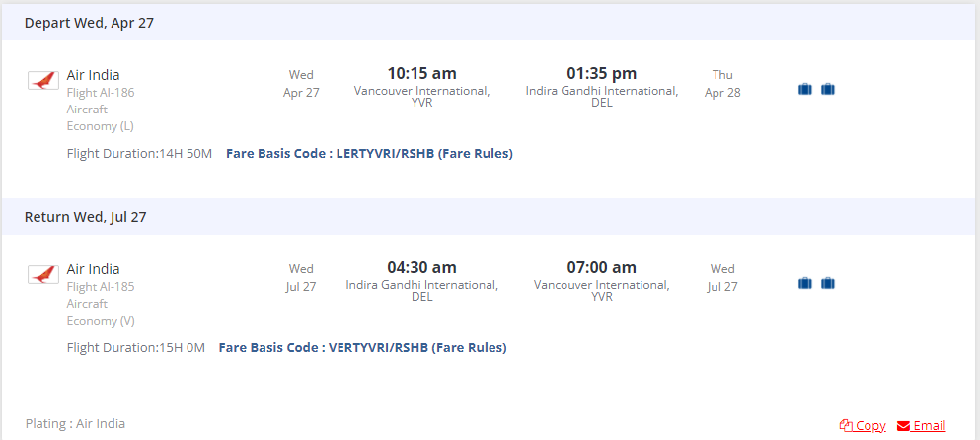Click the copy icon beside Copy
This screenshot has width=980, height=440.
[845, 425]
